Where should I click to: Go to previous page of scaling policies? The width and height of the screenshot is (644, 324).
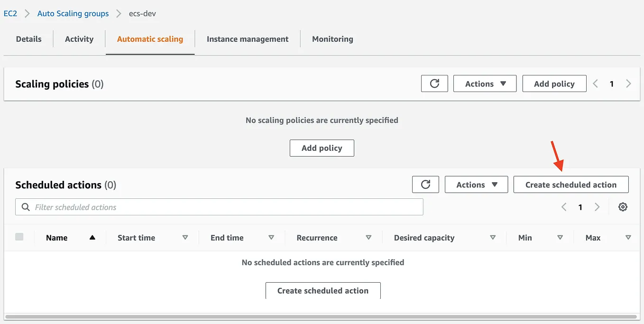[595, 83]
